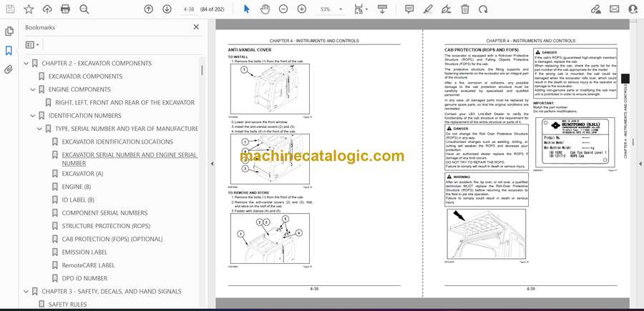Click the document vertical scrollbar thumb
Image resolution: width=644 pixels, height=311 pixels.
click(633, 142)
